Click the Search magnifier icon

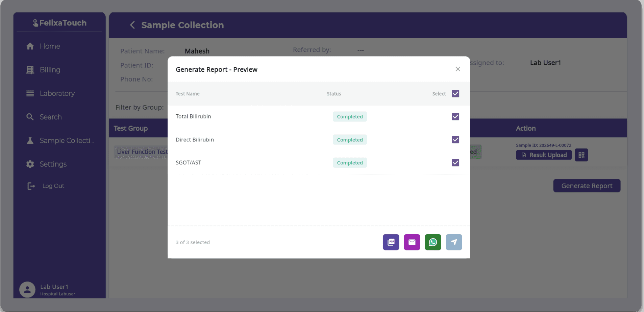click(x=30, y=117)
